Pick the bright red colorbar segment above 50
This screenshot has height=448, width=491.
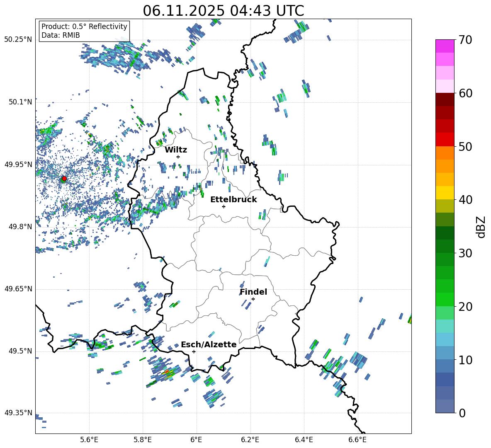(x=445, y=140)
